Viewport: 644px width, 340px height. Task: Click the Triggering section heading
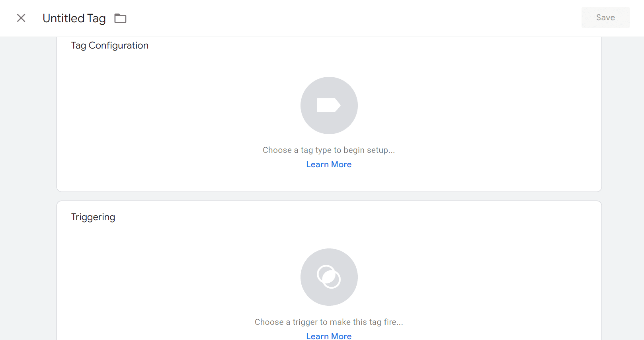pos(93,217)
